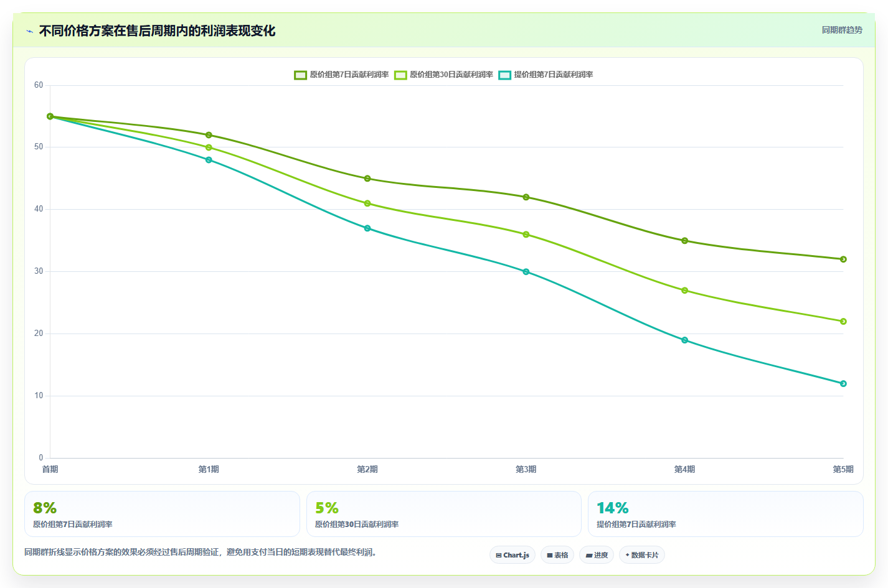This screenshot has height=588, width=888.
Task: Click the 第5期 x-axis label
Action: 843,469
